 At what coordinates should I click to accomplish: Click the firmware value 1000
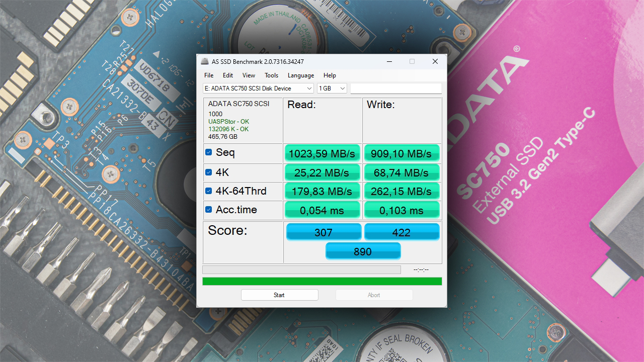215,114
